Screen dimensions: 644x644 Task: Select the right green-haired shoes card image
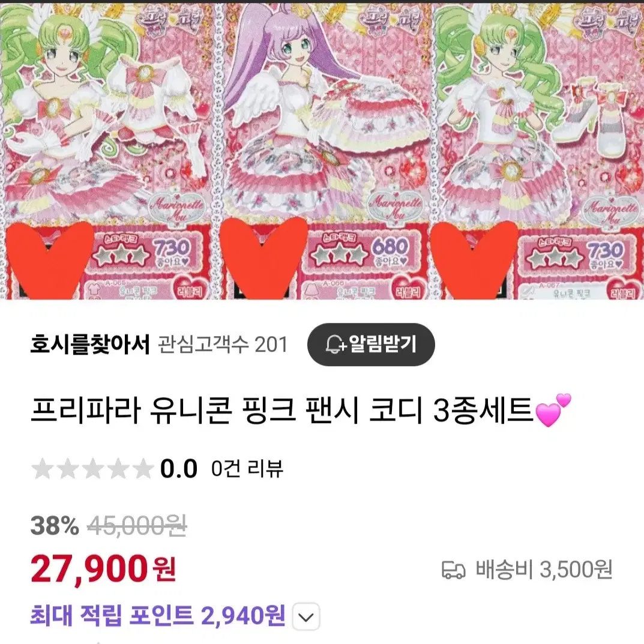(538, 150)
